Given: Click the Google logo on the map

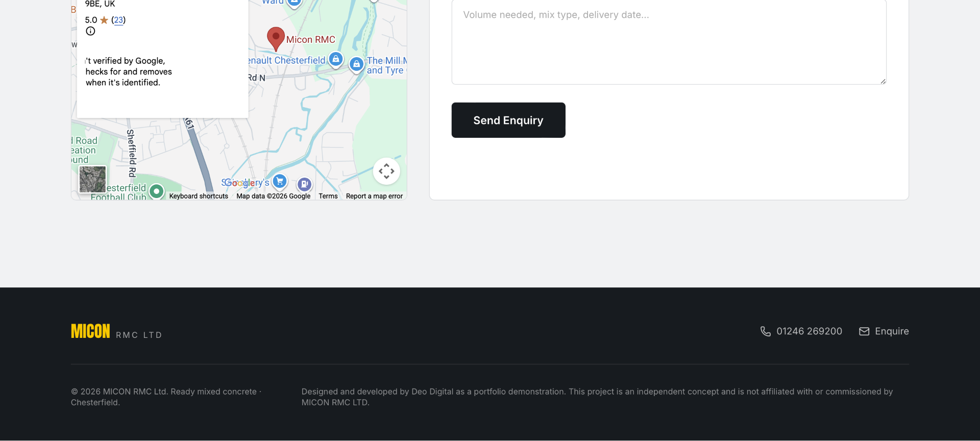Looking at the screenshot, I should [238, 183].
